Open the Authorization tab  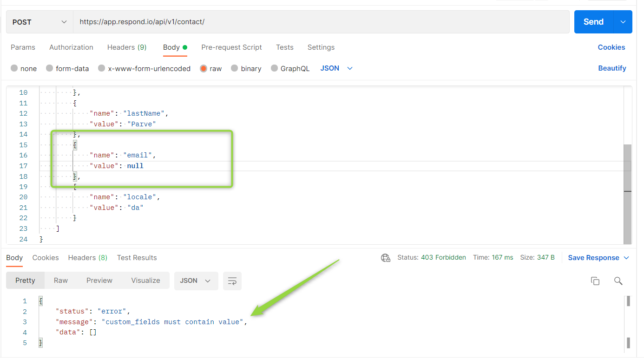71,47
